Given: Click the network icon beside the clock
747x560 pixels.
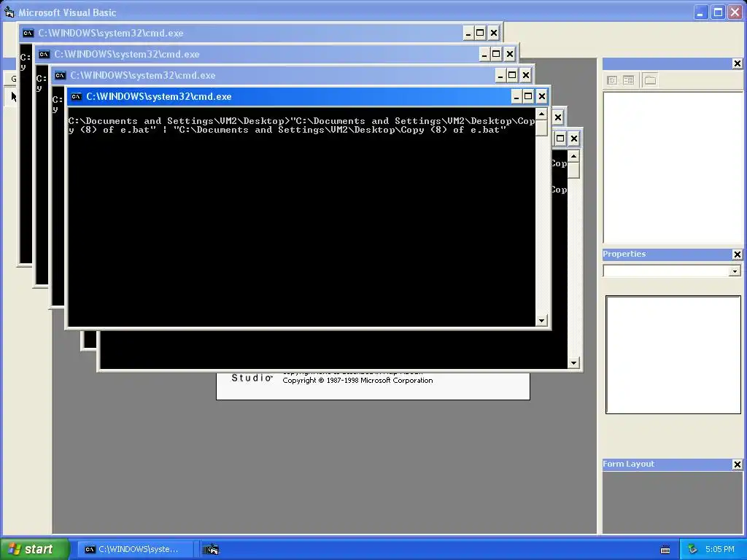Looking at the screenshot, I should click(x=693, y=549).
